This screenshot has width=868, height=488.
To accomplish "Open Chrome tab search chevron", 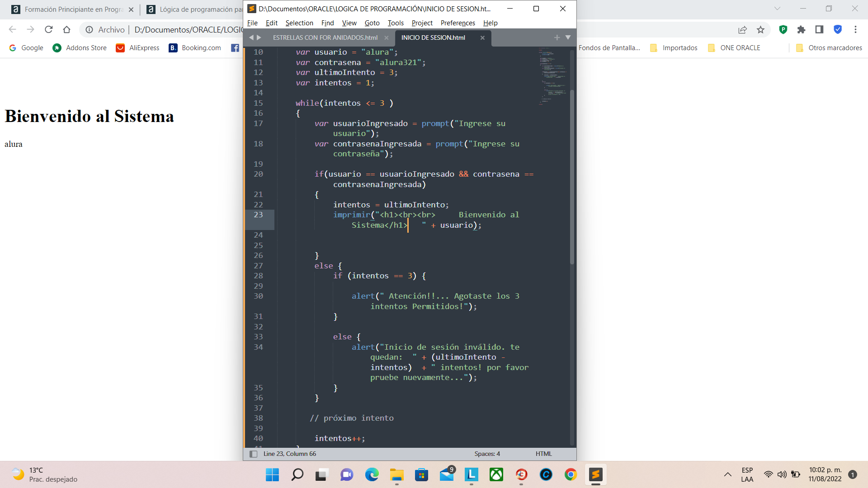I will (777, 9).
